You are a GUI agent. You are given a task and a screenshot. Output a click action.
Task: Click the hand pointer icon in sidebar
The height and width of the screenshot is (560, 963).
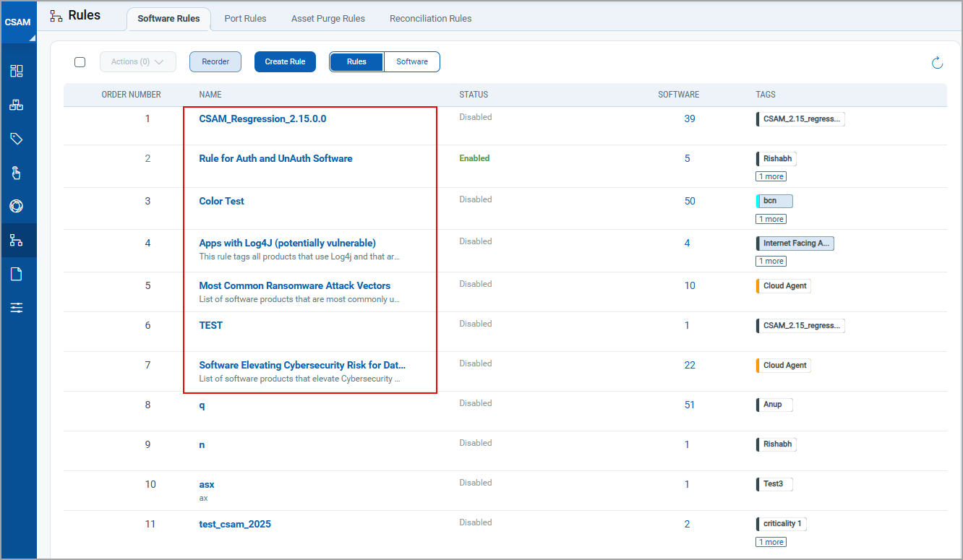coord(17,173)
